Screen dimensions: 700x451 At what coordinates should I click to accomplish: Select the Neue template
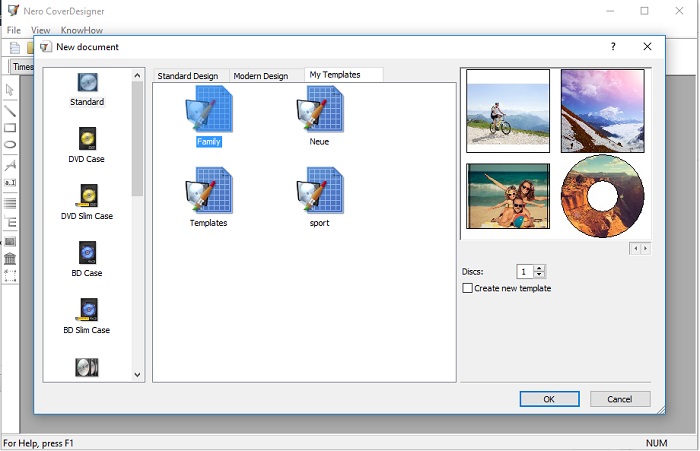point(319,116)
